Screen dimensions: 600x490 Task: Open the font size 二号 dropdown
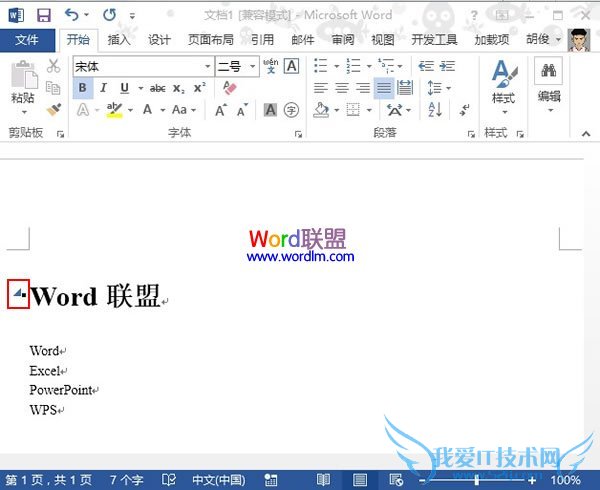tap(253, 66)
